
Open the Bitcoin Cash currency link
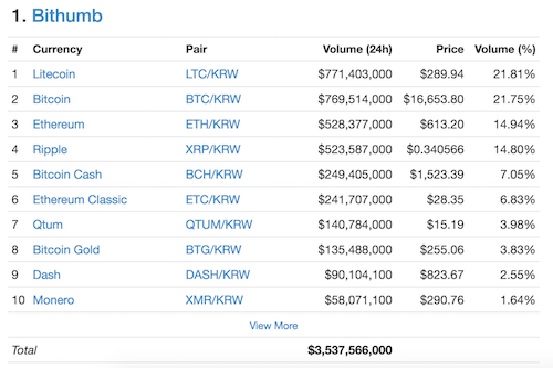point(67,174)
